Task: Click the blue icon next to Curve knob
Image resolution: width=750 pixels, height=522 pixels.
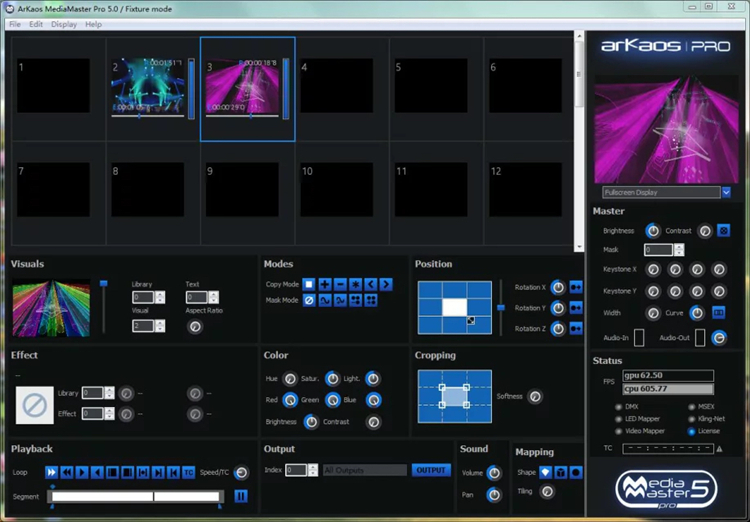Action: pyautogui.click(x=718, y=313)
